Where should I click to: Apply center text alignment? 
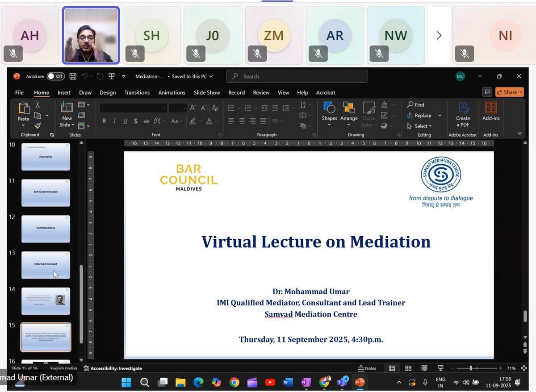[242, 121]
